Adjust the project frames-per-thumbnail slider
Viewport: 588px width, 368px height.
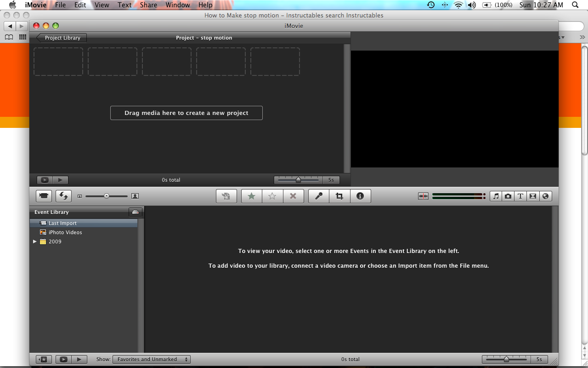[299, 180]
